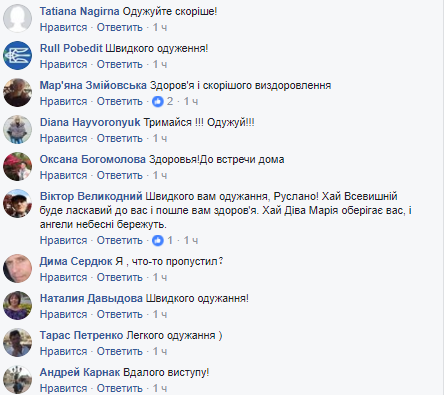Open Rull Pobedit's trident profile picture
444x395 pixels.
(18, 55)
